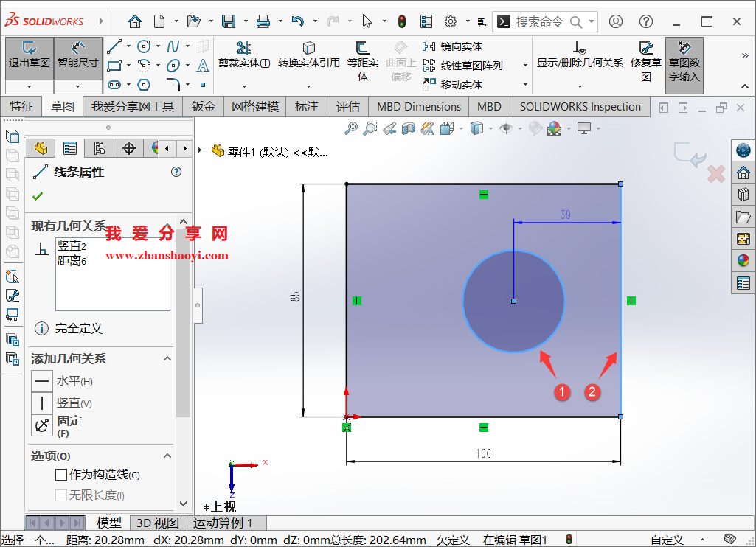Switch to the MBD Dimensions tab
This screenshot has width=756, height=547.
418,106
